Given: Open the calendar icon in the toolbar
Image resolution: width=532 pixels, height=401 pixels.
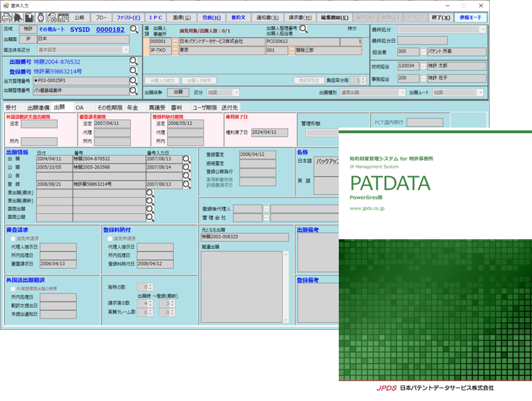Looking at the screenshot, I should [63, 17].
